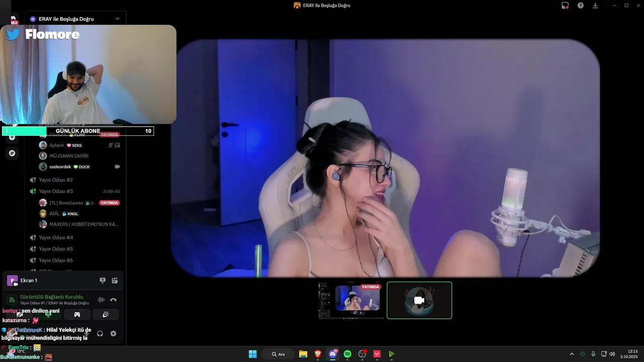Open OBS Studio from the taskbar

click(x=362, y=354)
